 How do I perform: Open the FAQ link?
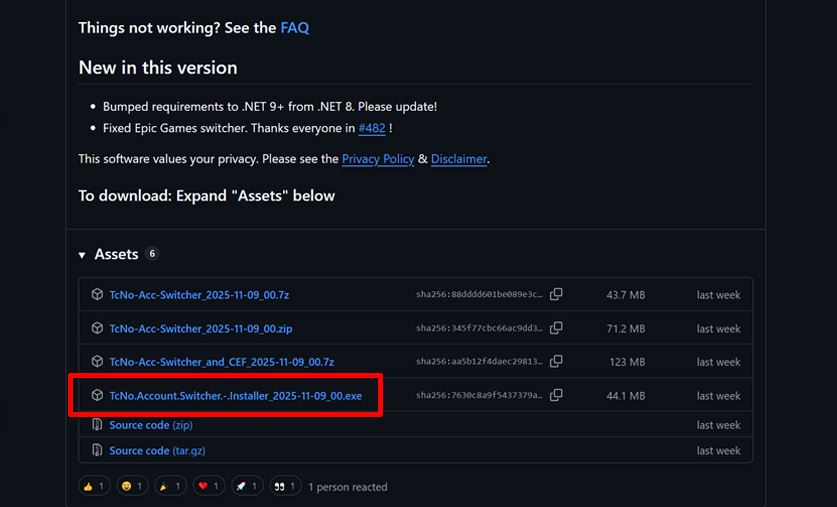(294, 28)
